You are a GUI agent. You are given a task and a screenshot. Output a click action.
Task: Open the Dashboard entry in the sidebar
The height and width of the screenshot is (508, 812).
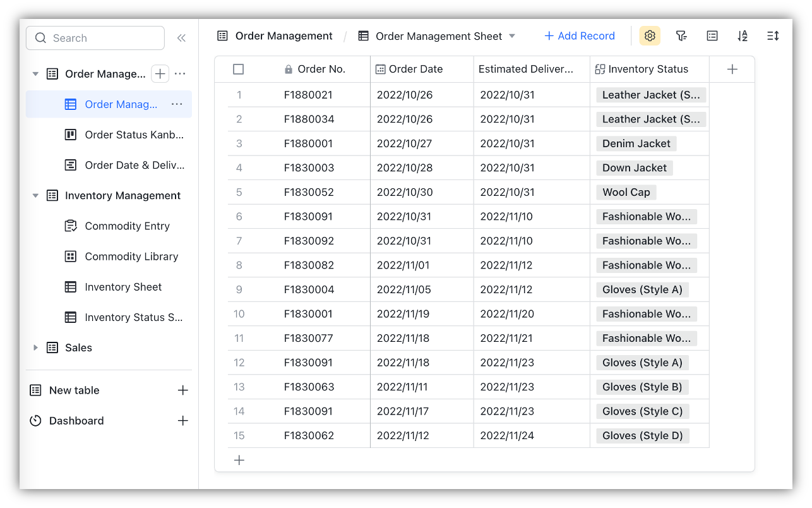(76, 421)
